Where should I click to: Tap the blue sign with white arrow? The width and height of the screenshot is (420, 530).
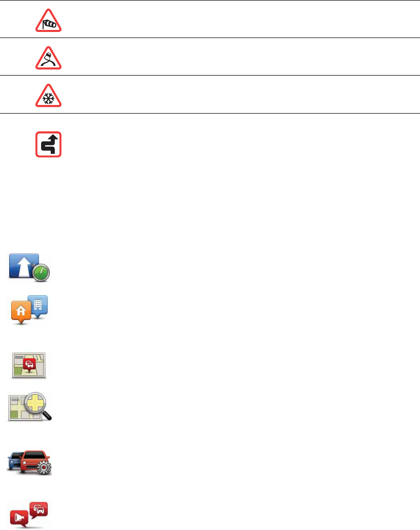pyautogui.click(x=24, y=266)
